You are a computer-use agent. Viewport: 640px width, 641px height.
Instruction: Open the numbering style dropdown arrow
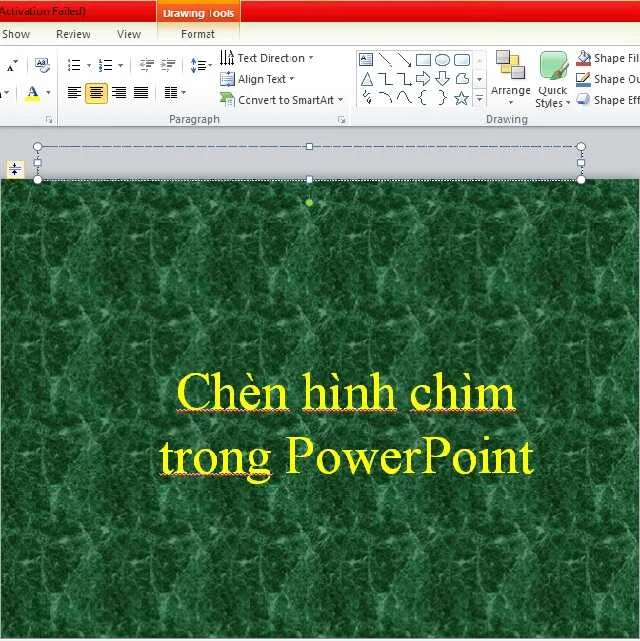pos(121,65)
